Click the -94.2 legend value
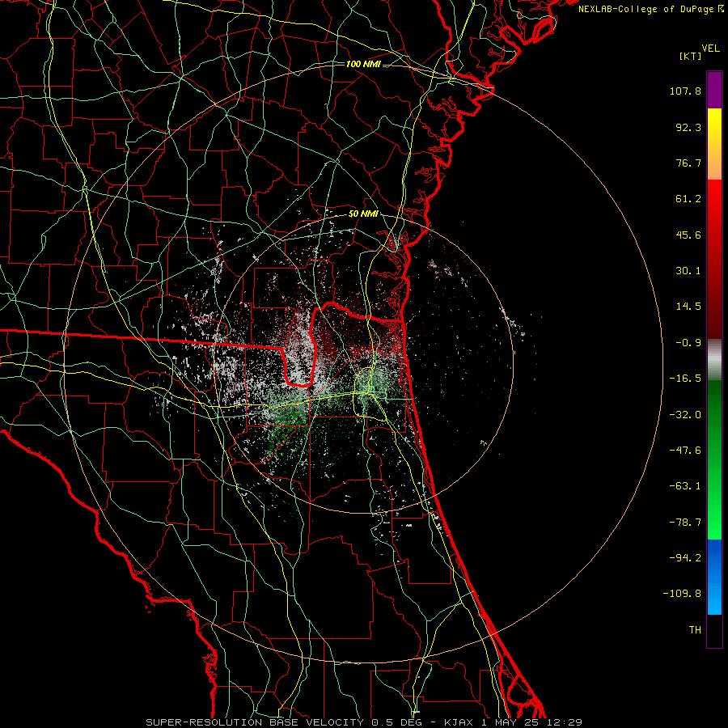 [685, 558]
